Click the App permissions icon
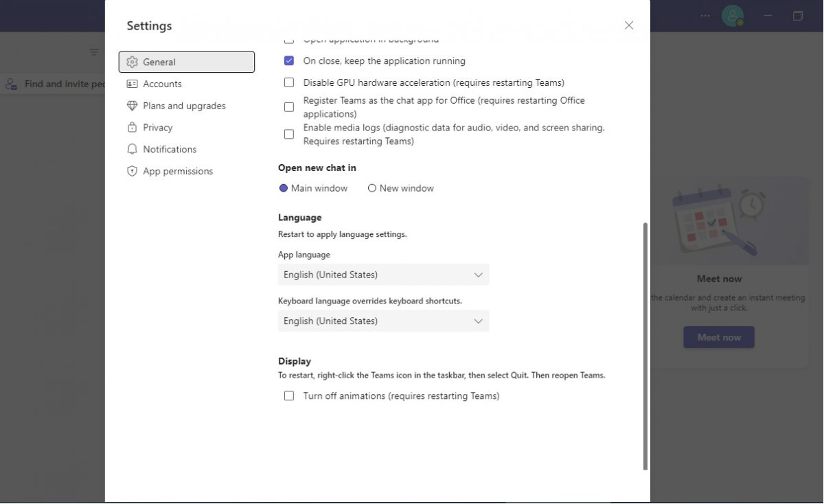This screenshot has width=824, height=504. (x=132, y=171)
